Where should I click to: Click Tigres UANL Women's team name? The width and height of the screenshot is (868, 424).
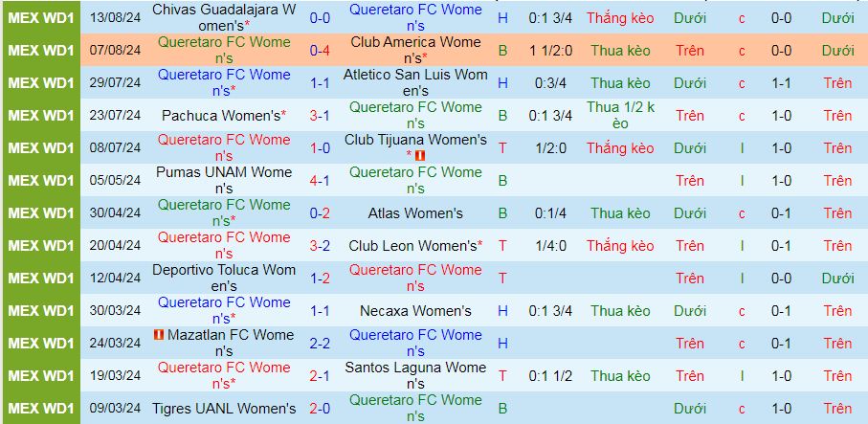[x=224, y=409]
